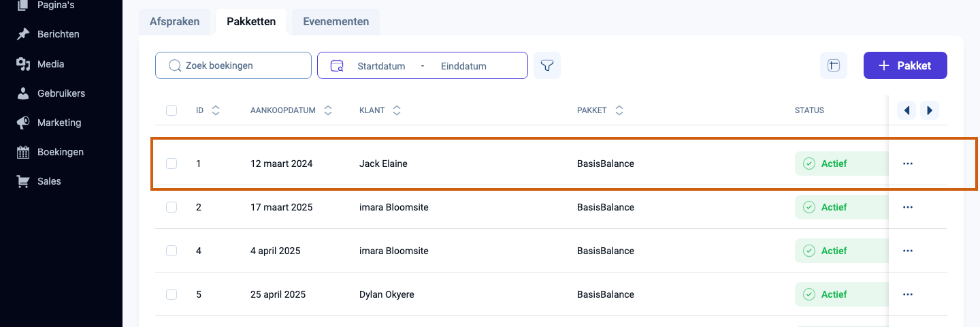This screenshot has width=980, height=327.
Task: Open the filter funnel icon
Action: (546, 65)
